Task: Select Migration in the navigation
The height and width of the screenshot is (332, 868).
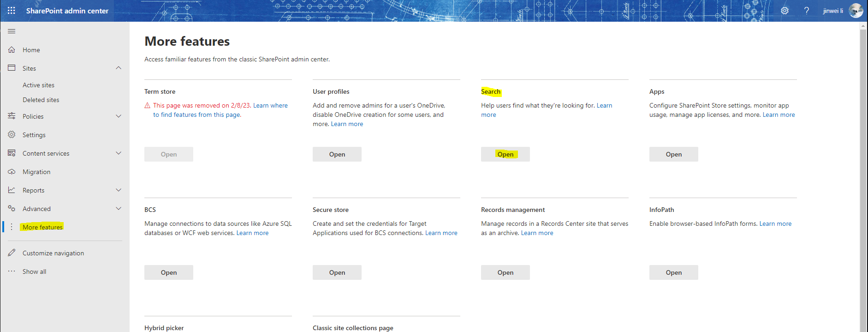Action: point(36,172)
